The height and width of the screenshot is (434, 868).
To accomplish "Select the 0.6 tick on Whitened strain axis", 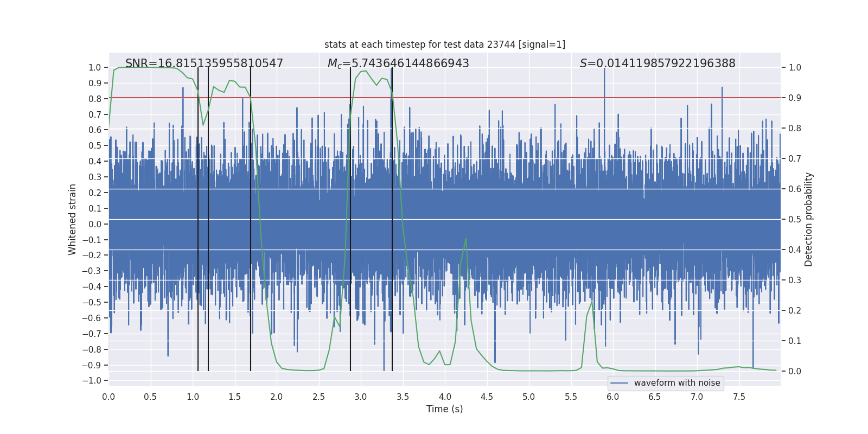I will tap(95, 130).
